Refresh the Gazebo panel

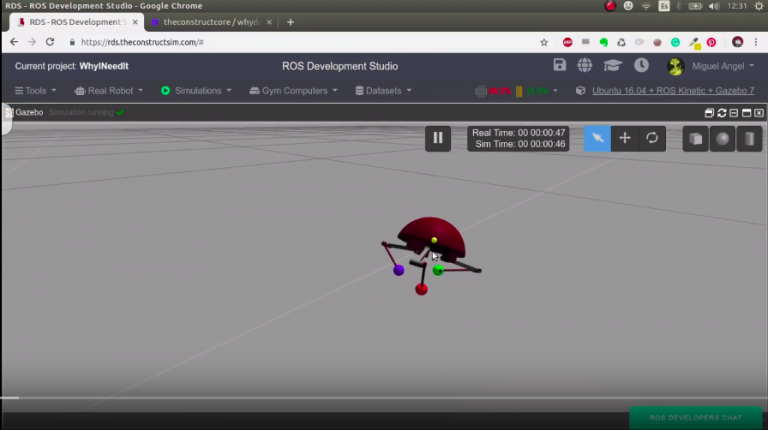pyautogui.click(x=721, y=113)
